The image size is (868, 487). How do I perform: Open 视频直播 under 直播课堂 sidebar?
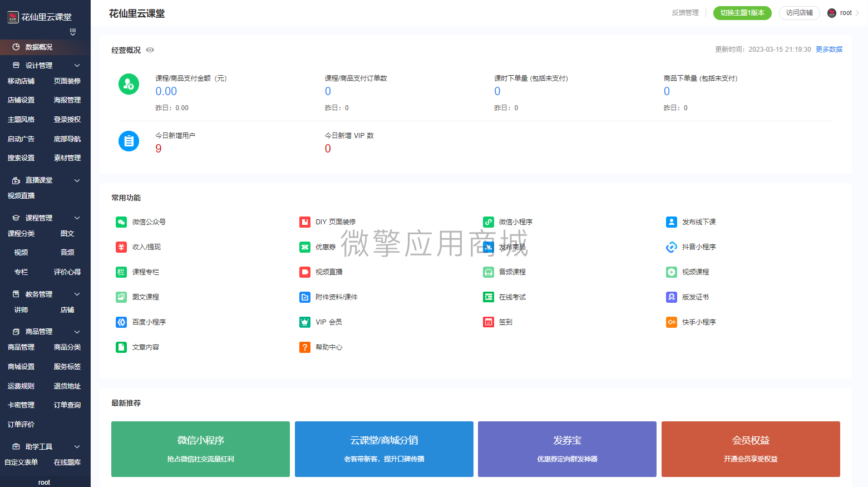coord(21,196)
